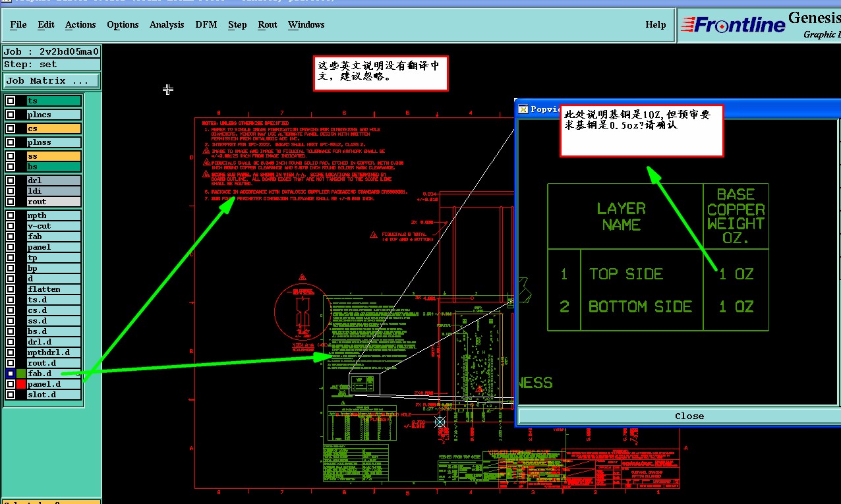
Task: Select the npth layer name
Action: click(54, 215)
